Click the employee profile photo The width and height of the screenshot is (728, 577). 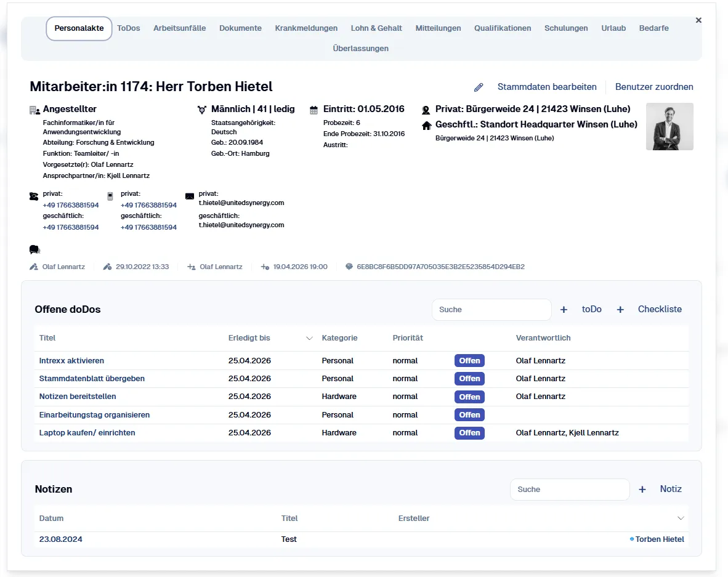point(669,127)
